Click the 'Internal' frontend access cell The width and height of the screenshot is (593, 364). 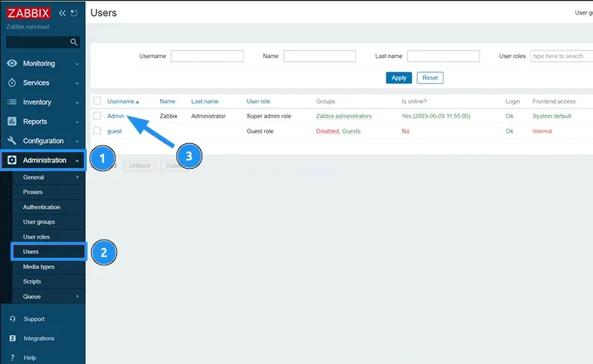click(x=542, y=131)
